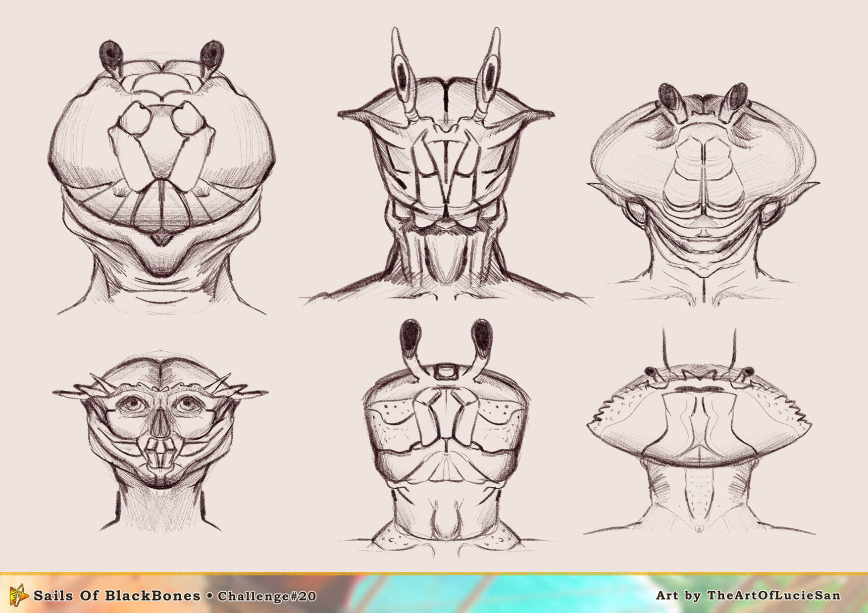The image size is (868, 613).
Task: Click the teal area of the footer banner
Action: coord(446,594)
